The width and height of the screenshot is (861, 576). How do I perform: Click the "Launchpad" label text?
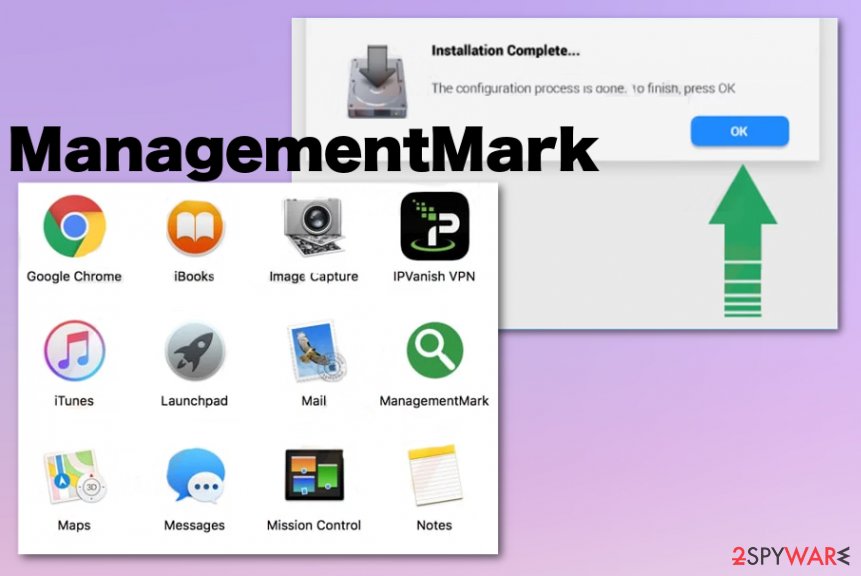[x=194, y=401]
